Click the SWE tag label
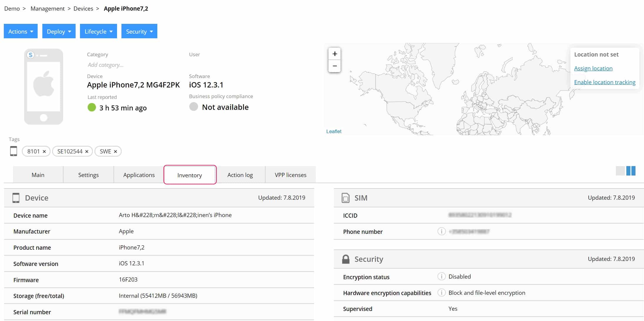The width and height of the screenshot is (644, 321). (x=105, y=151)
